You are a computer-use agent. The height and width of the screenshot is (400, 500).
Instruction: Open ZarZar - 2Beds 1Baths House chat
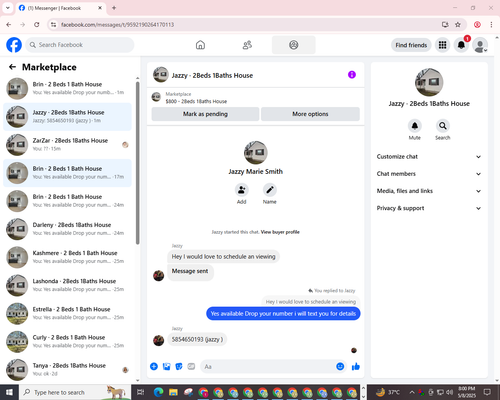click(67, 145)
